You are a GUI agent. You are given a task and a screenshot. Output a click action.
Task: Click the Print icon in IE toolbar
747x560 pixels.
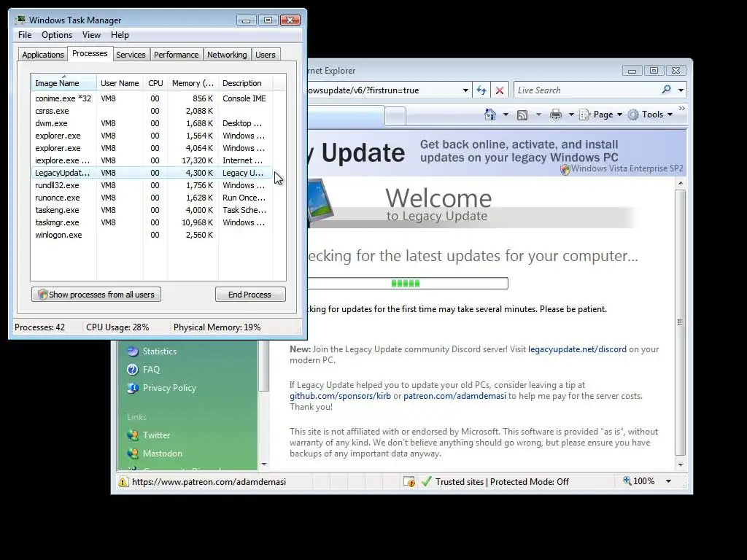tap(555, 114)
